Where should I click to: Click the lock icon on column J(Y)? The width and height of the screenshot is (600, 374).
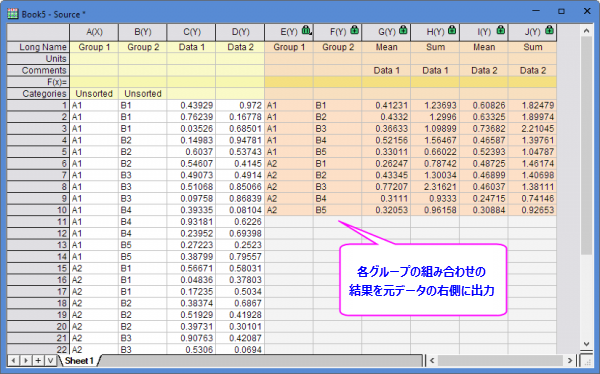click(549, 30)
